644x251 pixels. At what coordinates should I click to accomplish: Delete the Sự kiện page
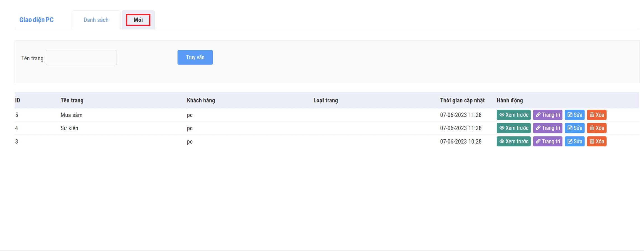click(x=596, y=128)
